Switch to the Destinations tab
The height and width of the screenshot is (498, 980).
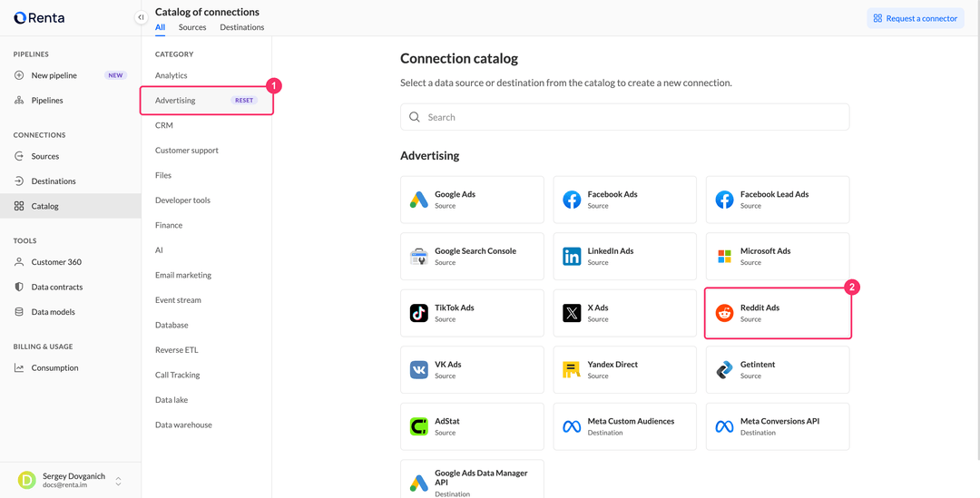[x=242, y=27]
